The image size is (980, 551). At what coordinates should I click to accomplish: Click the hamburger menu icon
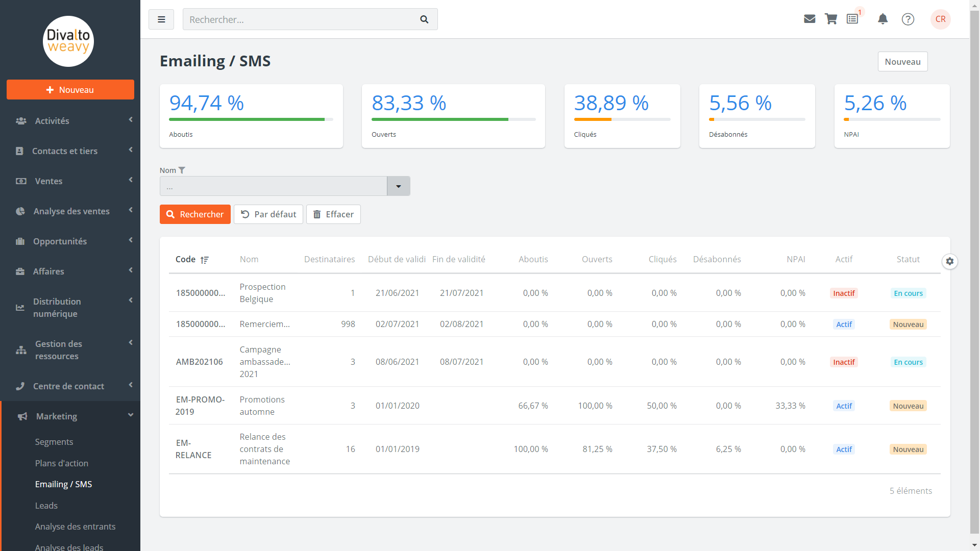(161, 19)
